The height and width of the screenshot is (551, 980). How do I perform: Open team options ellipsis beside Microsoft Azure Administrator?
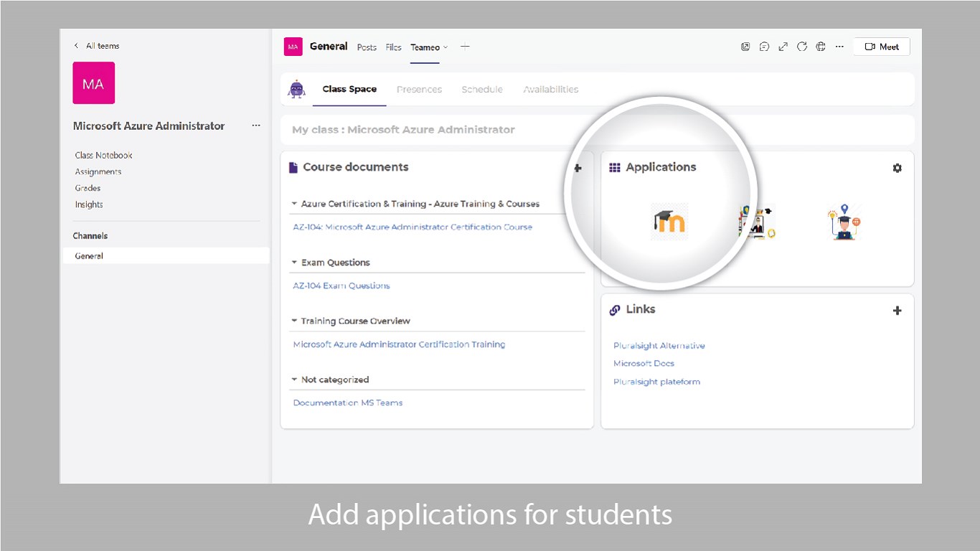256,126
